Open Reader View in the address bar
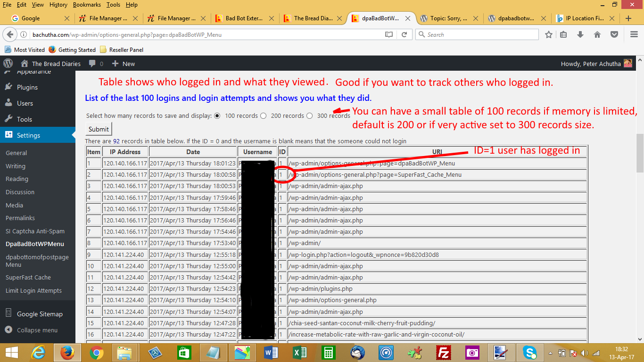This screenshot has width=644, height=362. point(388,34)
